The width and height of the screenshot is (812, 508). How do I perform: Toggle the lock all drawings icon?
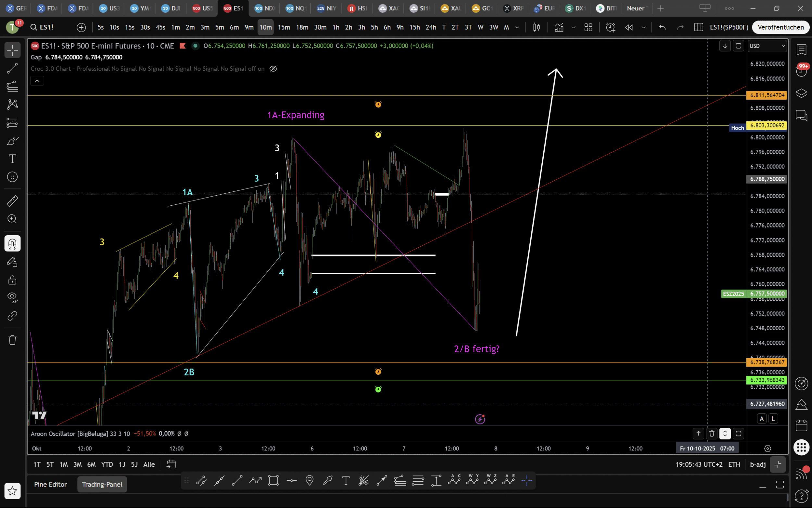12,280
